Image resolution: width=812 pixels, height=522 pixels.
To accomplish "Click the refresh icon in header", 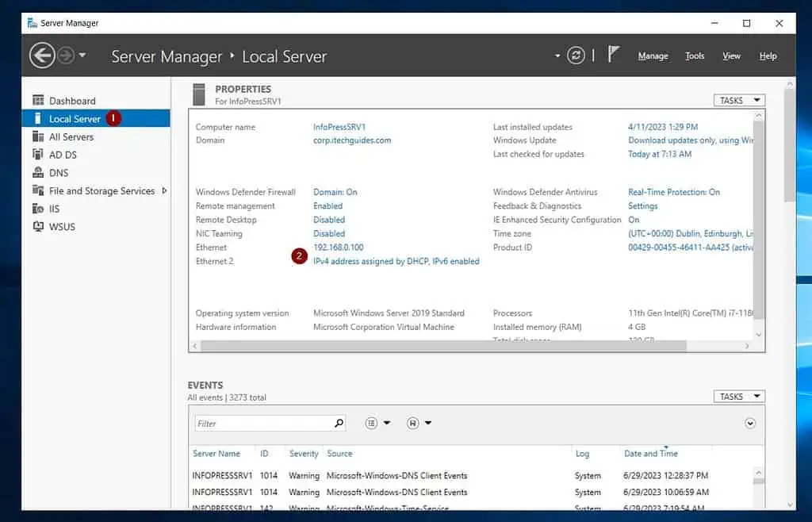I will pyautogui.click(x=576, y=56).
